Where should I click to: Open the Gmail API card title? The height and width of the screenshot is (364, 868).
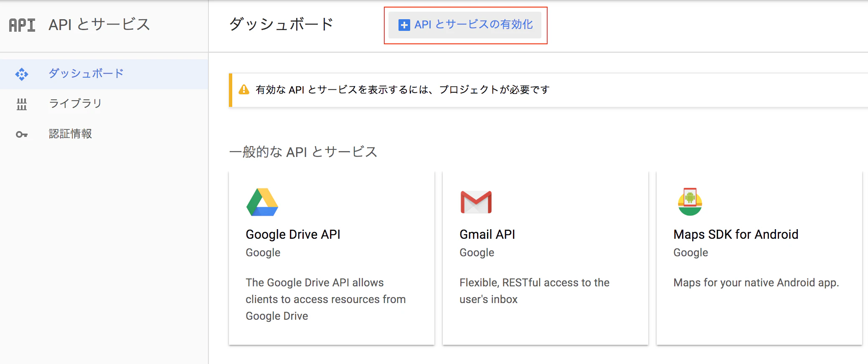point(487,234)
